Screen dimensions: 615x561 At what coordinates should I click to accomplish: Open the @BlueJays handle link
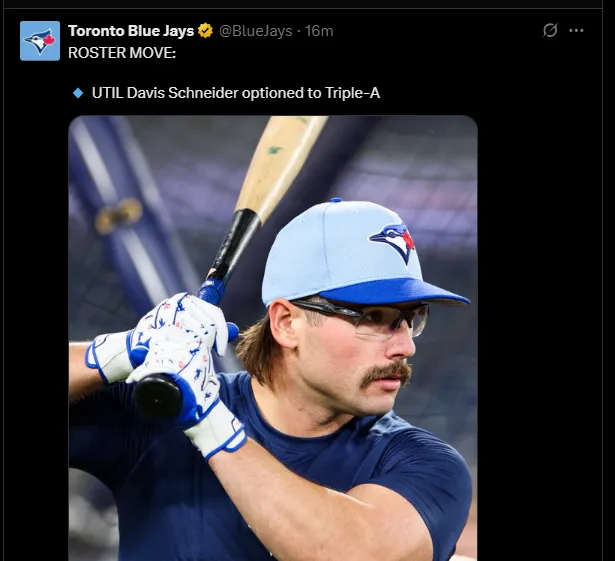click(256, 31)
